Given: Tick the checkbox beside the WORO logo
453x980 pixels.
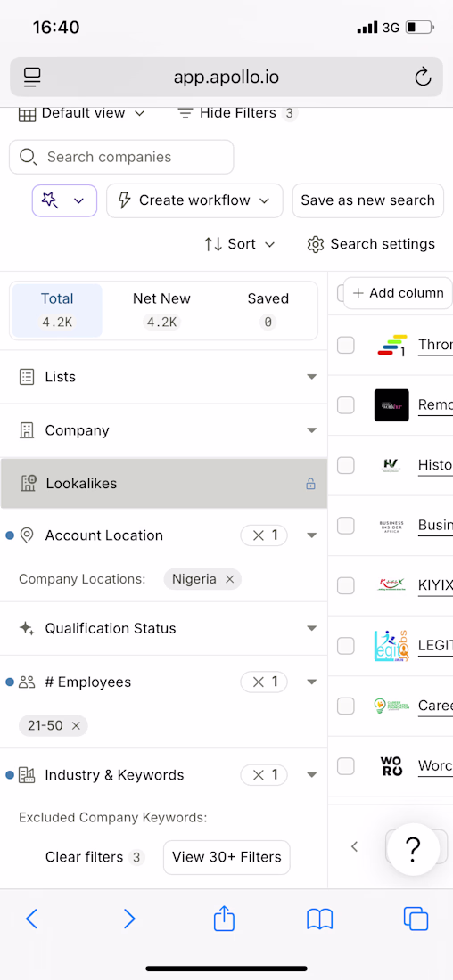Looking at the screenshot, I should 346,765.
